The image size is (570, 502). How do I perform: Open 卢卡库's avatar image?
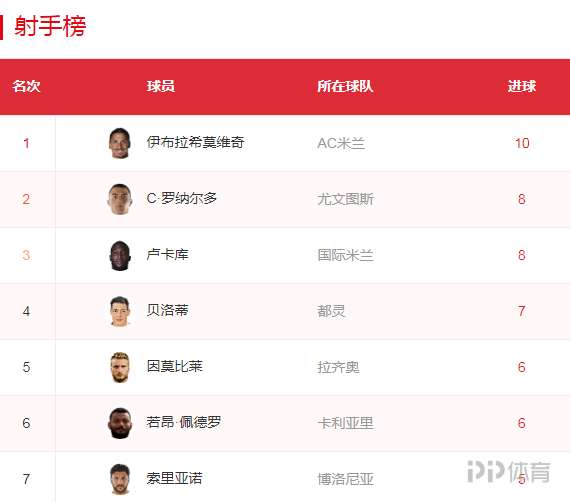[x=120, y=255]
